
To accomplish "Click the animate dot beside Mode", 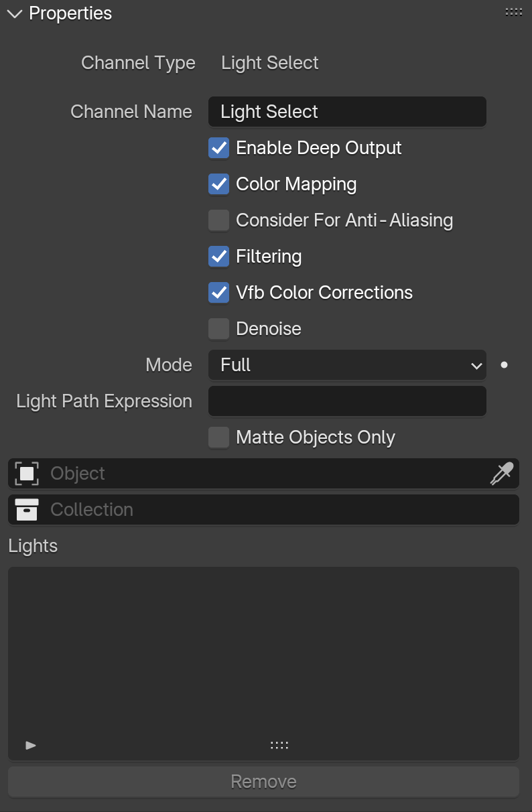I will point(505,365).
